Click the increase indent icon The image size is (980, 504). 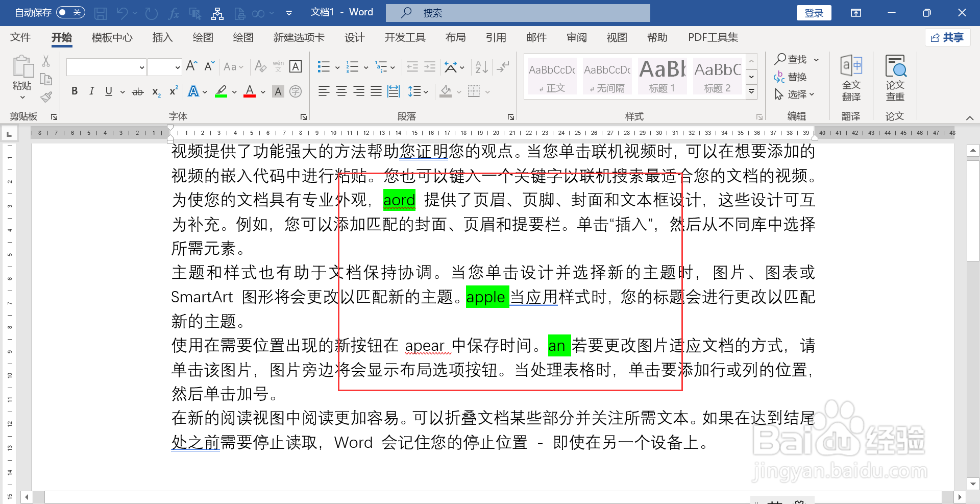coord(429,66)
